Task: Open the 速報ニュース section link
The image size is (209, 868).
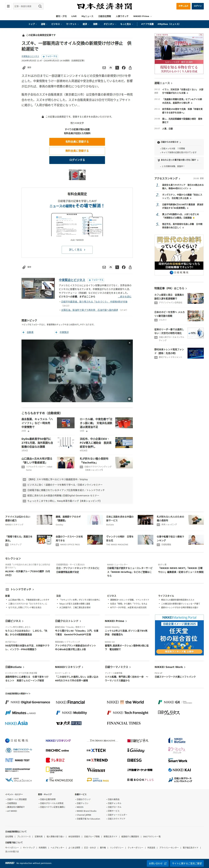Action: pos(163,83)
